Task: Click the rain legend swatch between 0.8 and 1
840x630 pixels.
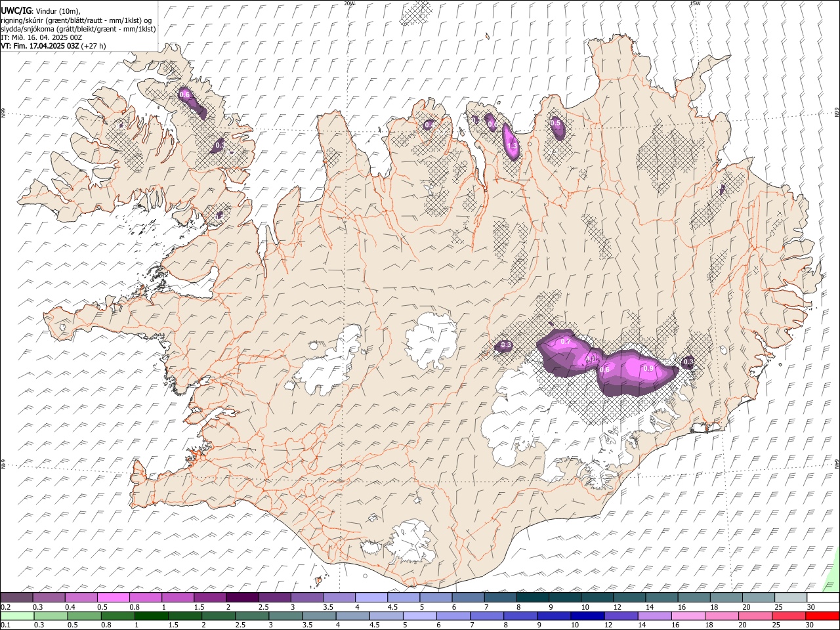Action: [118, 616]
